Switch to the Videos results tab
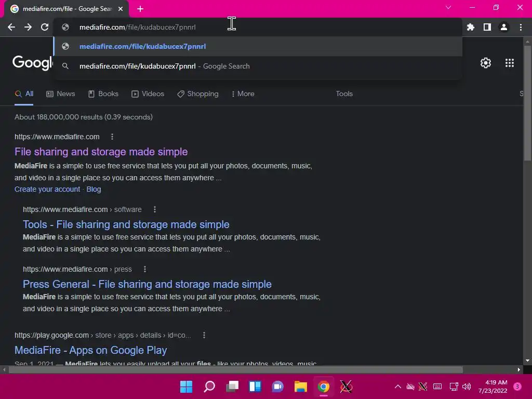Image resolution: width=532 pixels, height=399 pixels. click(x=148, y=94)
